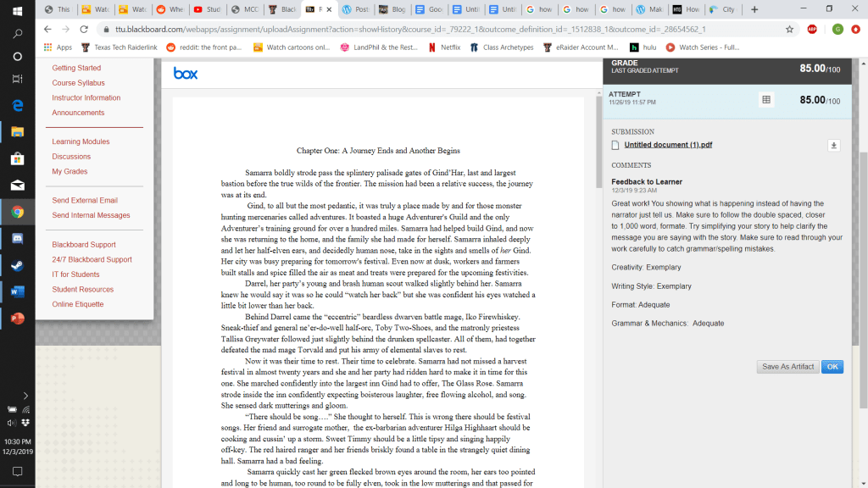
Task: Open the rubric grid icon in Attempt row
Action: coord(766,100)
